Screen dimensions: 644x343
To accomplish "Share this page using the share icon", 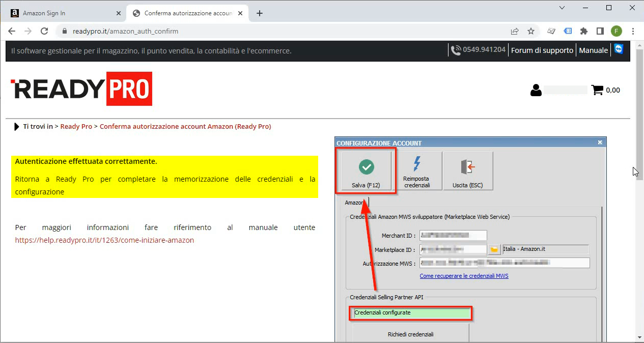I will 515,31.
